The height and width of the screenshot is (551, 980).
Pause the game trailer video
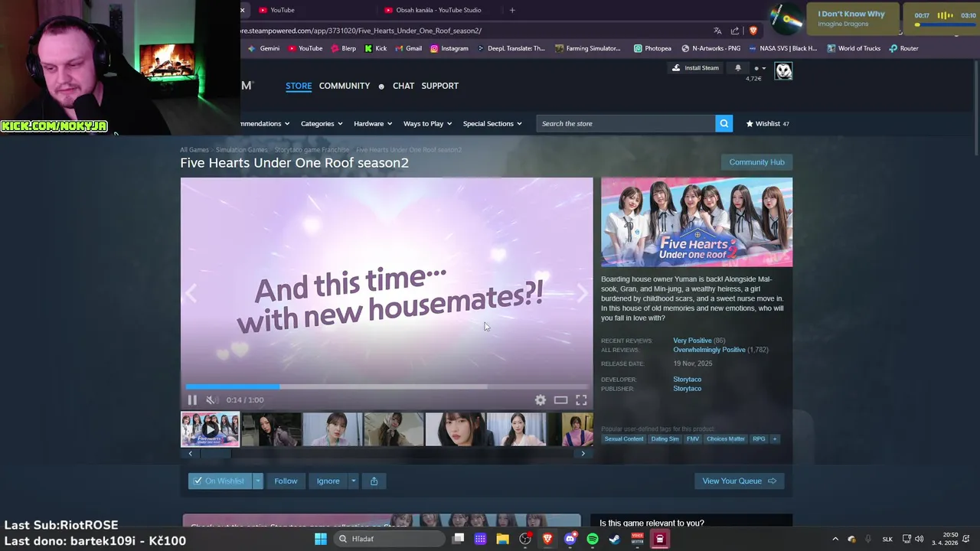click(192, 400)
